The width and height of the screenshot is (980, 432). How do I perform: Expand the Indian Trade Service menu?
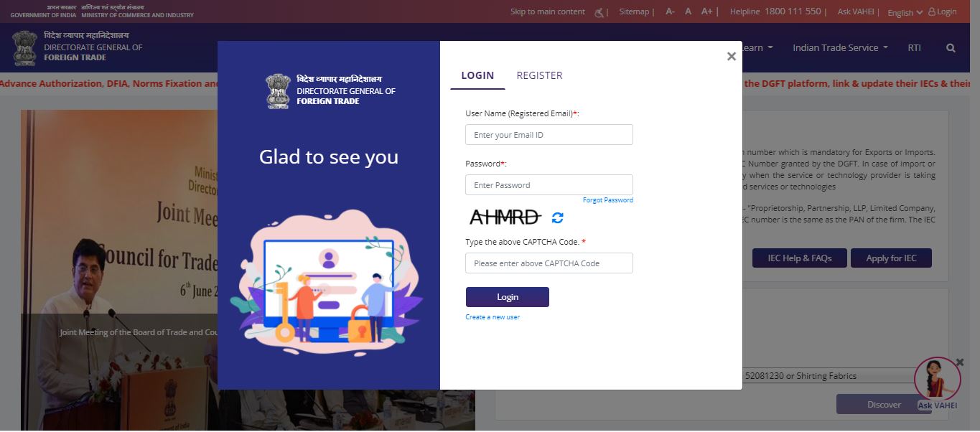(x=839, y=47)
